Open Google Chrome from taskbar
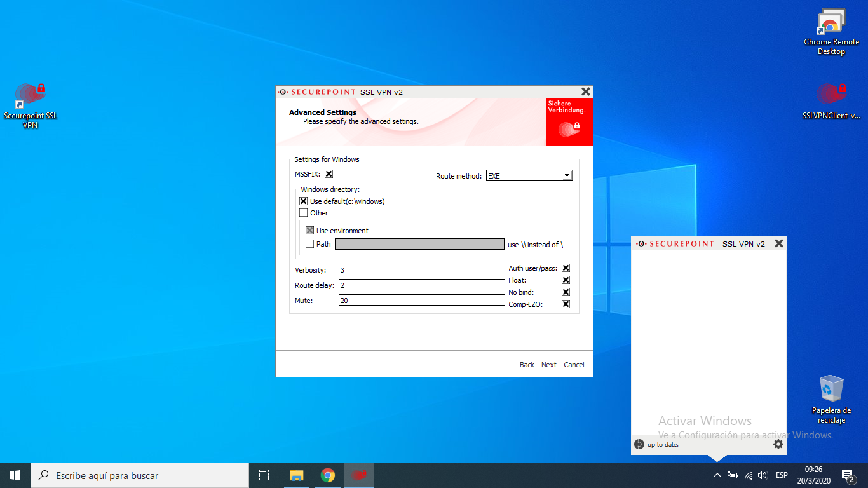 [x=327, y=475]
